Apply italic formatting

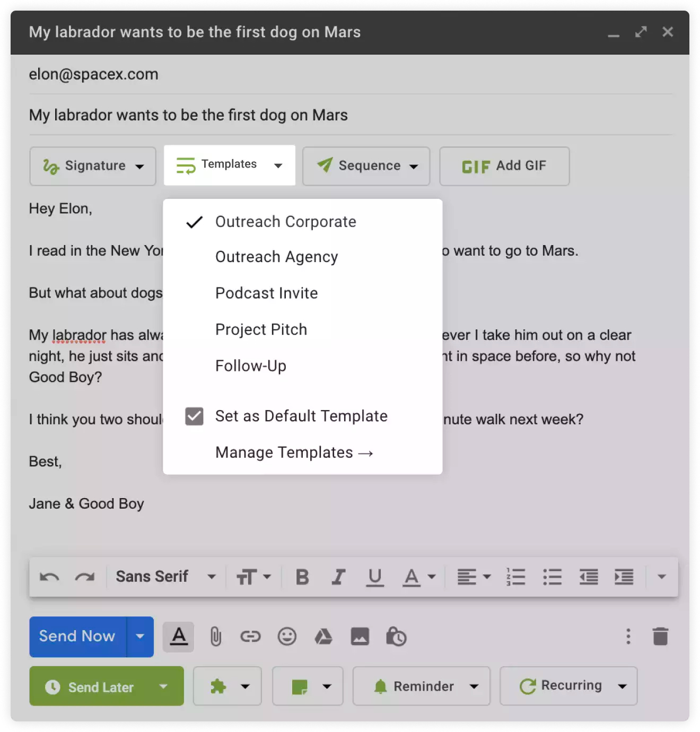(338, 577)
